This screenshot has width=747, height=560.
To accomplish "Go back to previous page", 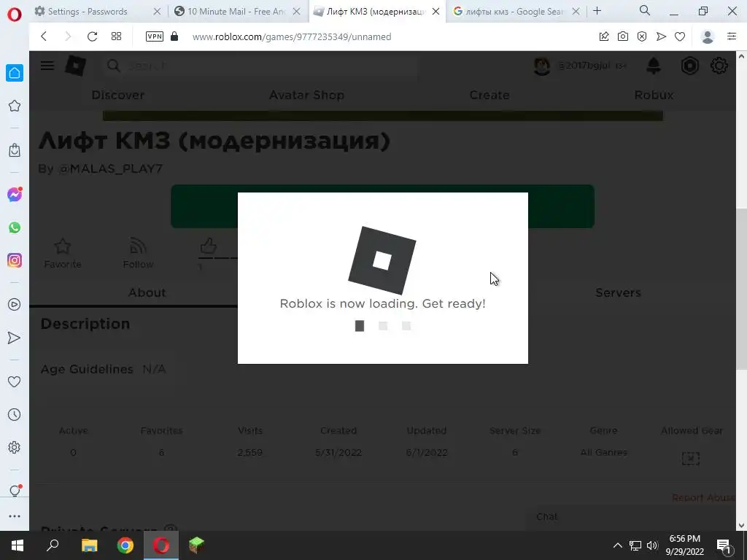I will tap(44, 36).
